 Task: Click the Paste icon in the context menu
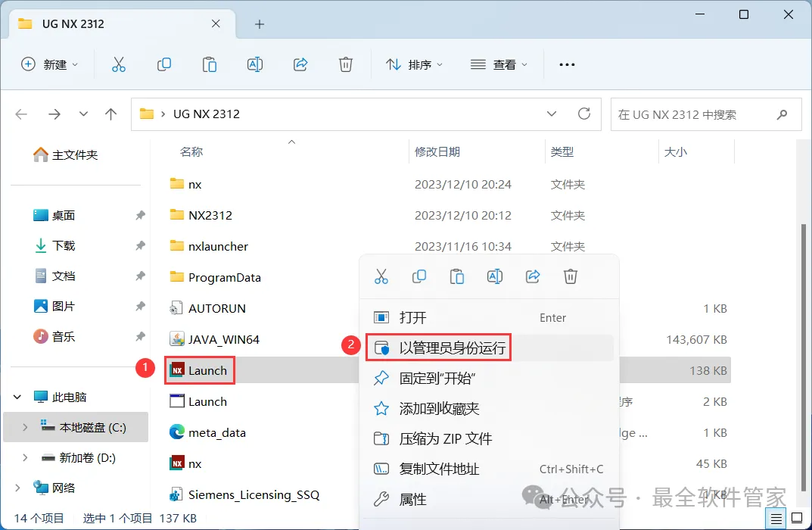(x=457, y=276)
